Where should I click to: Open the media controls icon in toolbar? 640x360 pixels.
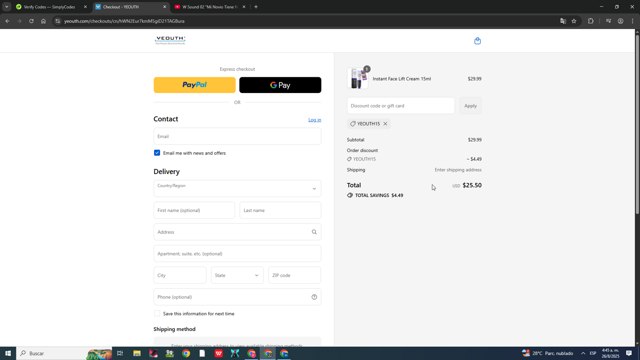tap(608, 21)
